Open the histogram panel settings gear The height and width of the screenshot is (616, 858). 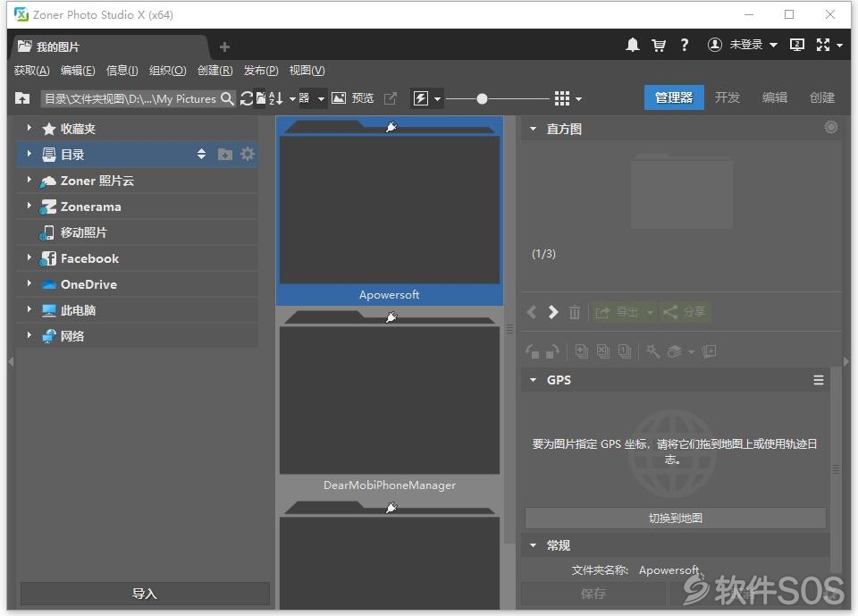[x=830, y=128]
